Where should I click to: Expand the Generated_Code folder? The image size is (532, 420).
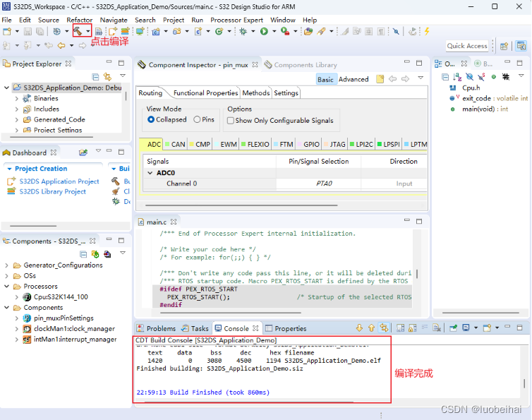pyautogui.click(x=17, y=119)
